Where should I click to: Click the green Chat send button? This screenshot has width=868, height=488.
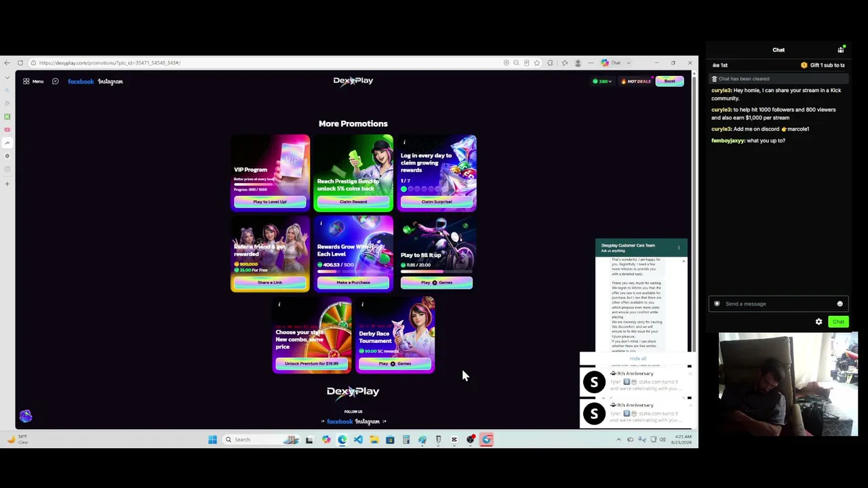838,322
